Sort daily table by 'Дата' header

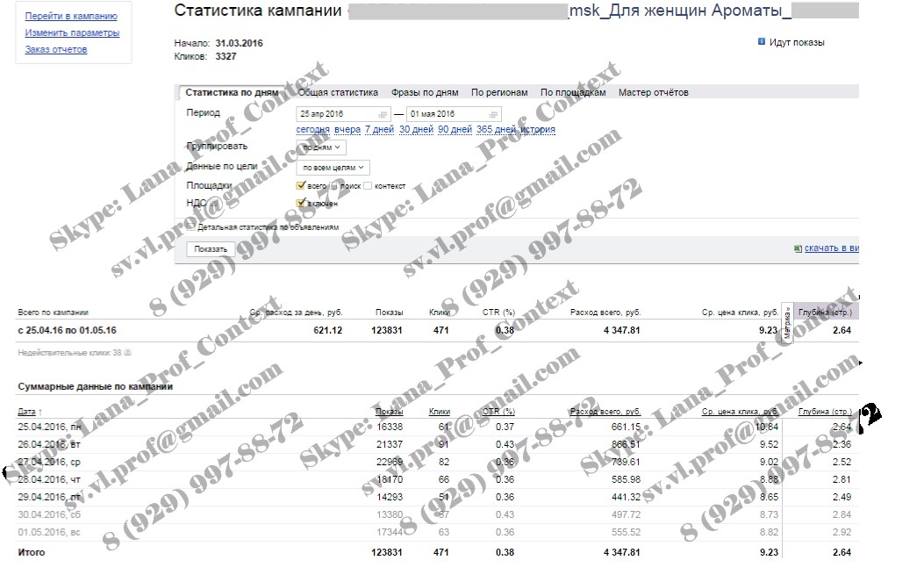pyautogui.click(x=26, y=412)
